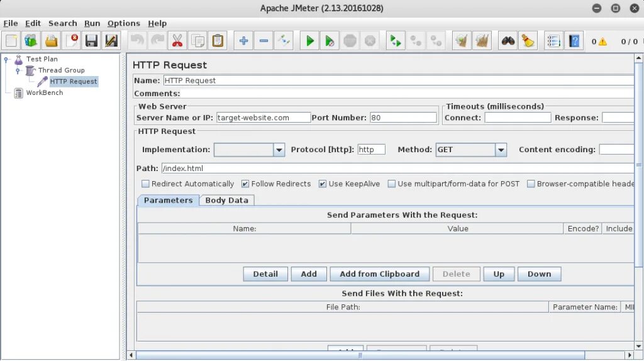Open the Run menu
Viewport: 644px width, 361px height.
[92, 23]
